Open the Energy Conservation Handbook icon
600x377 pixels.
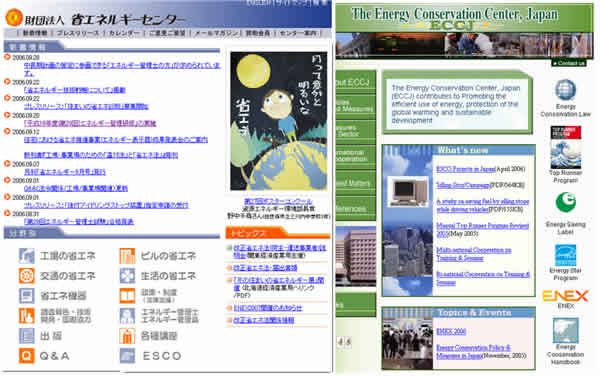click(566, 330)
